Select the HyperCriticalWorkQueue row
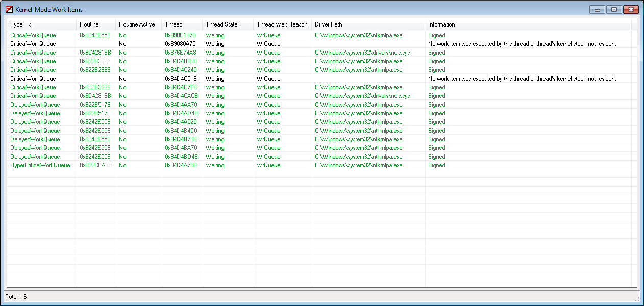The image size is (644, 306). [40, 165]
